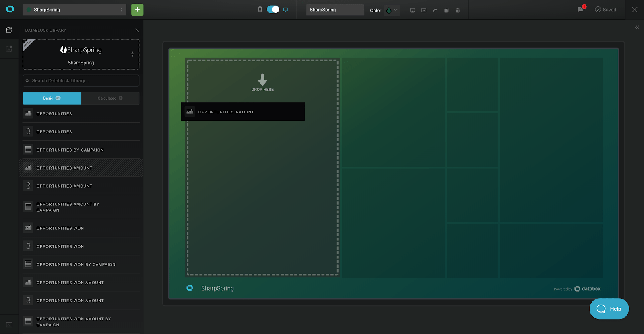Click the dragged Opportunities Amount block
This screenshot has height=334, width=644.
[243, 112]
